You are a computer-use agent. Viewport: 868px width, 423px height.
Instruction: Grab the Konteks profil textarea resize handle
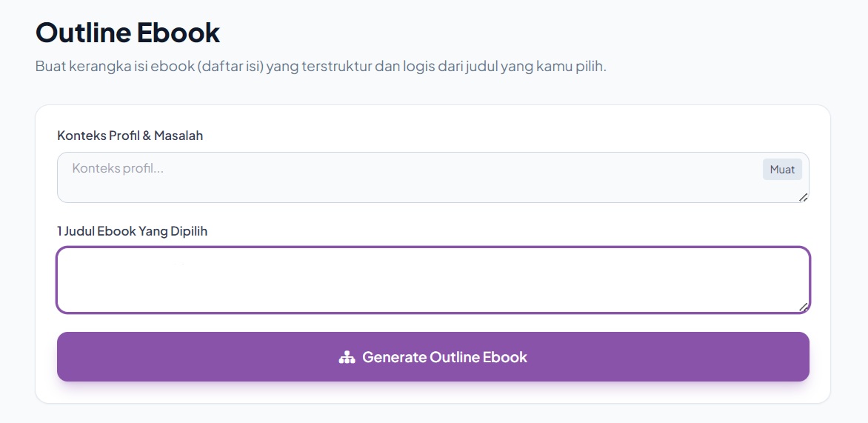pos(804,197)
